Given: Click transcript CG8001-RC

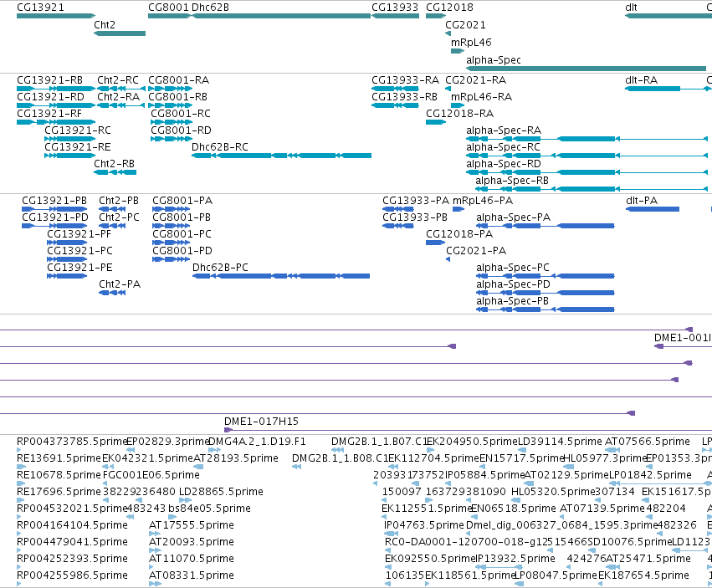Looking at the screenshot, I should click(x=172, y=122).
